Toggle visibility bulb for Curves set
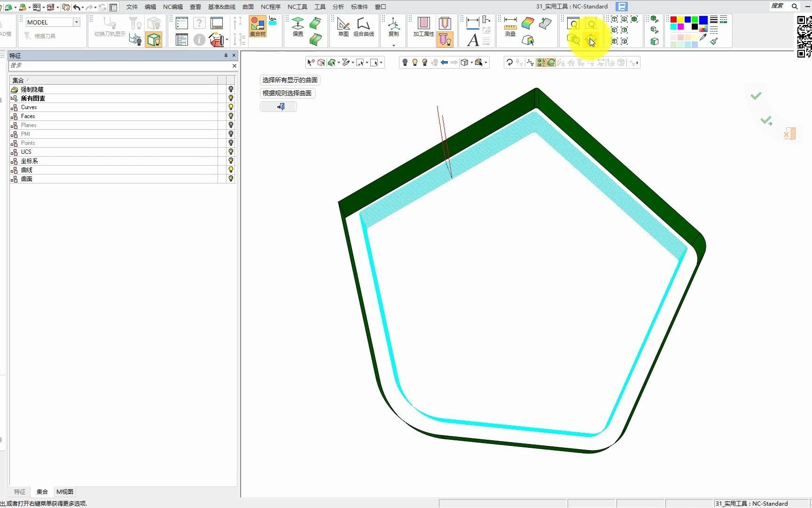 [231, 107]
